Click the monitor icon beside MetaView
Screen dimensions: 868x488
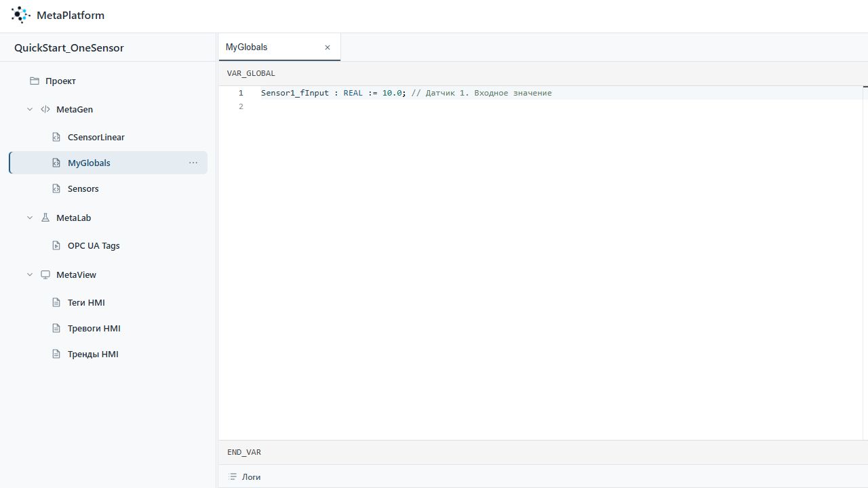tap(45, 274)
